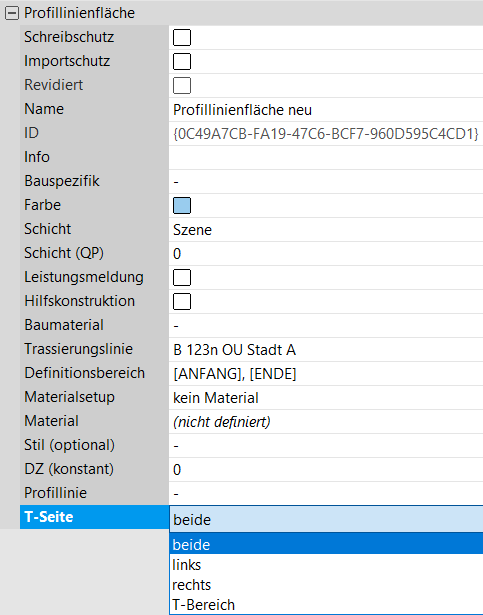Check the Leistungsmeldung checkbox

[182, 277]
